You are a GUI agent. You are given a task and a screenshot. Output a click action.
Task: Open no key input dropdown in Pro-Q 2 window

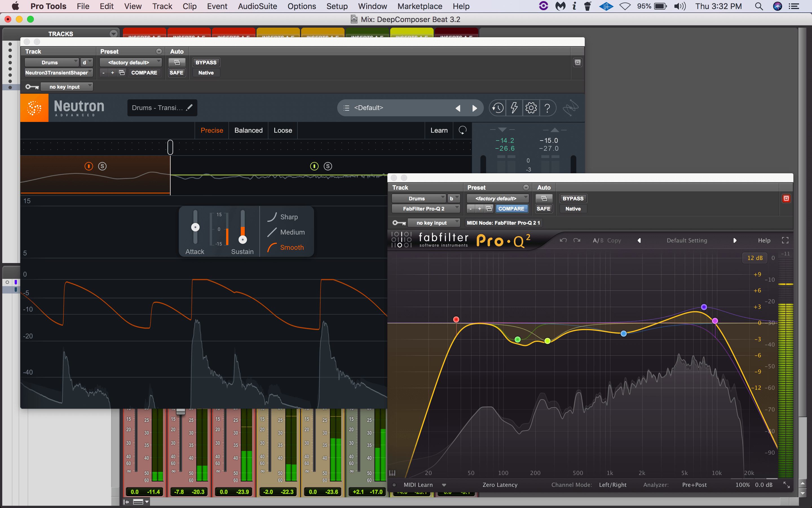tap(434, 223)
